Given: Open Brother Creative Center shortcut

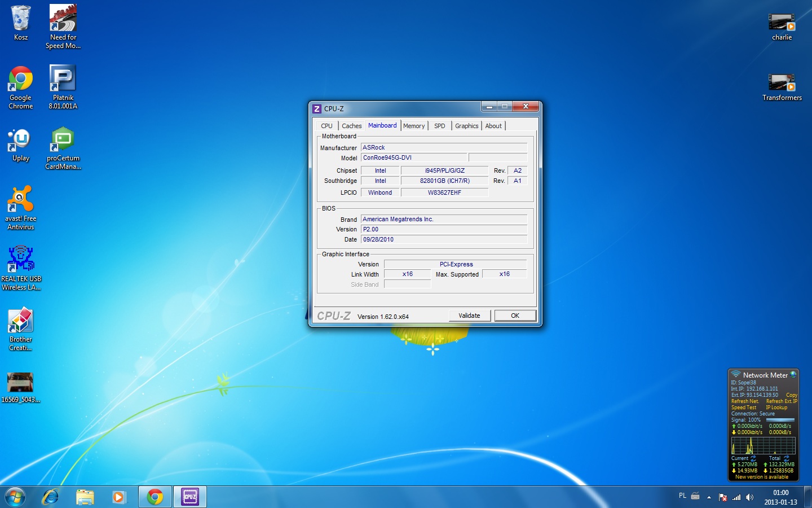Looking at the screenshot, I should (21, 329).
